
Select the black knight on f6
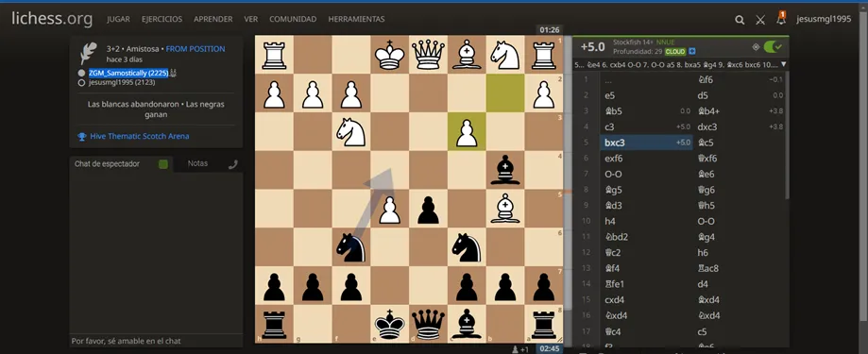point(351,247)
